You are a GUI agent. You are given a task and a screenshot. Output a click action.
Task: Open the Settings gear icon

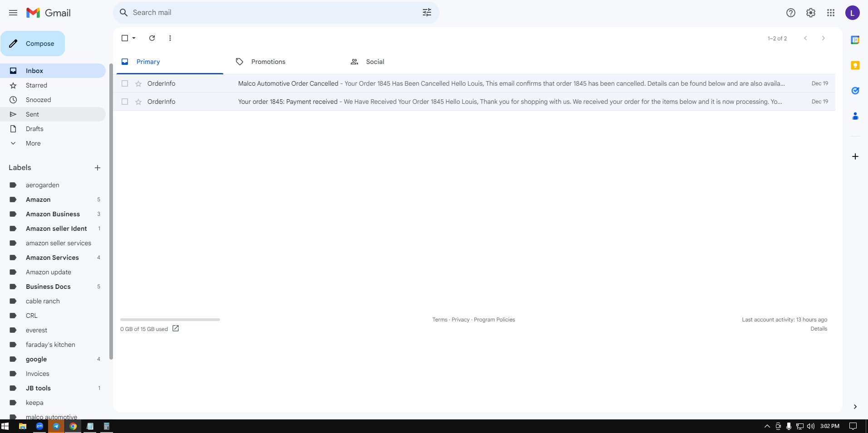coord(811,13)
